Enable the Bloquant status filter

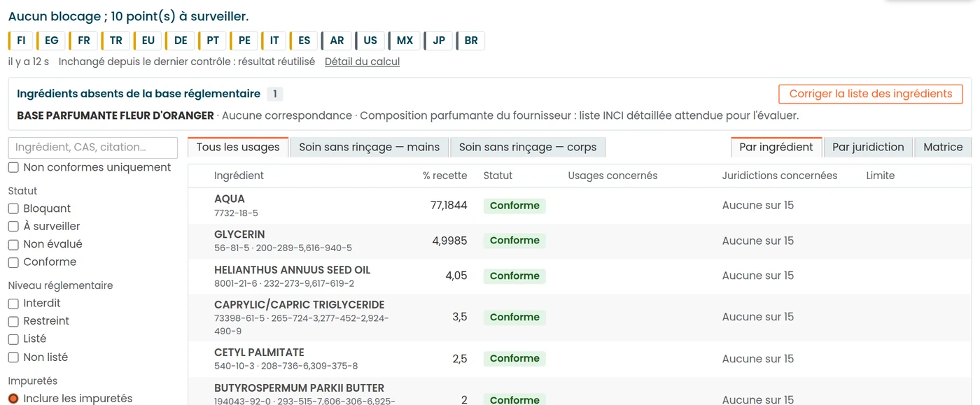tap(13, 208)
